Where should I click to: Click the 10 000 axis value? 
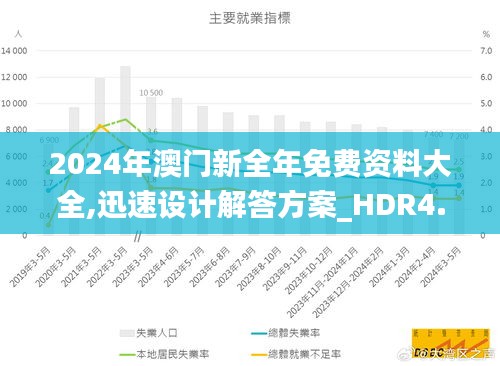tap(14, 104)
